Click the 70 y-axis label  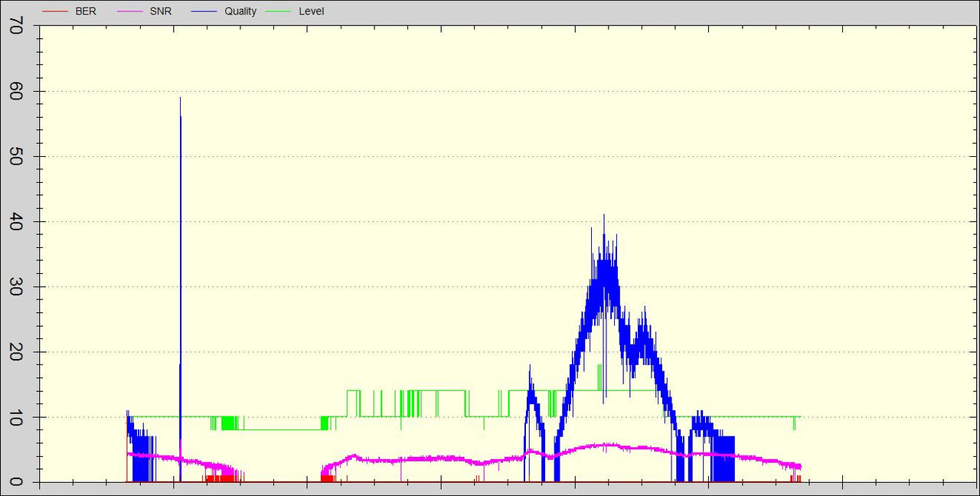(15, 27)
